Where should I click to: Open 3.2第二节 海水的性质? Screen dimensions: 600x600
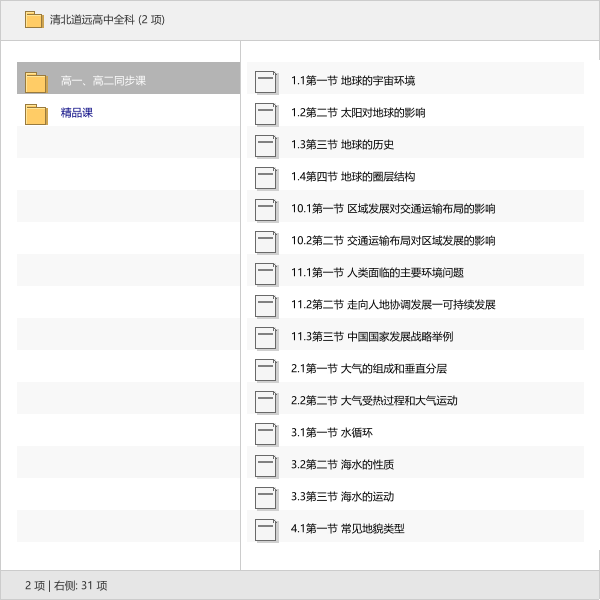coord(342,465)
